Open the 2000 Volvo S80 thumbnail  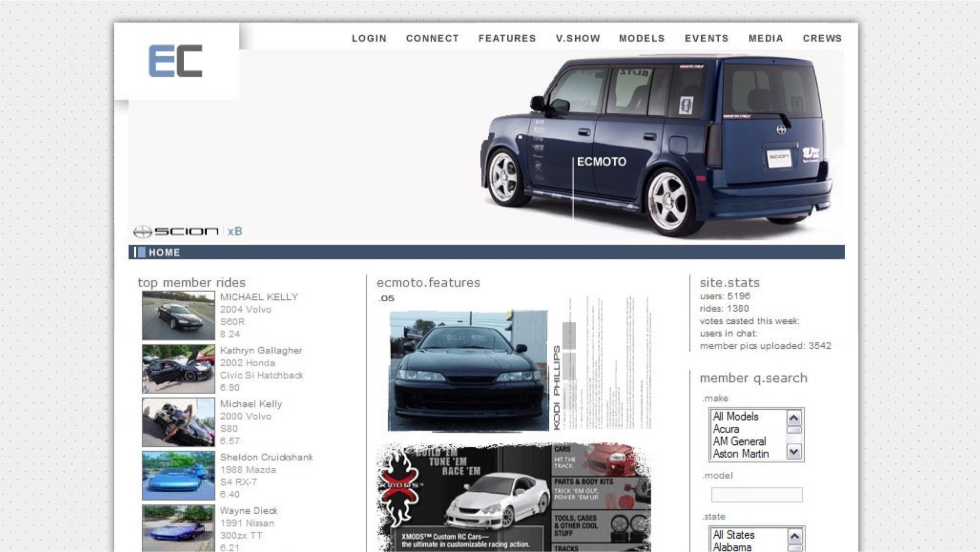coord(178,422)
